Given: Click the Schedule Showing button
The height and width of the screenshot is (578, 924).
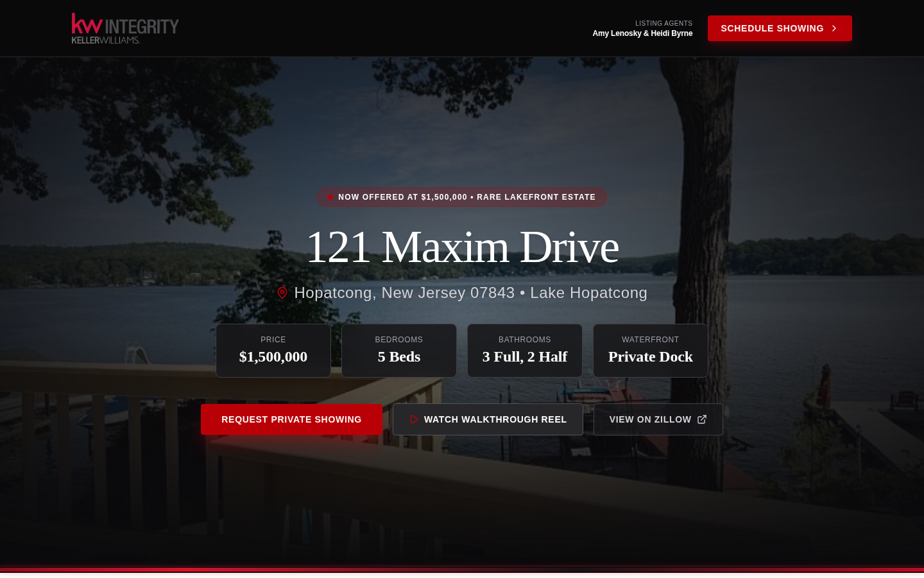Looking at the screenshot, I should coord(780,28).
